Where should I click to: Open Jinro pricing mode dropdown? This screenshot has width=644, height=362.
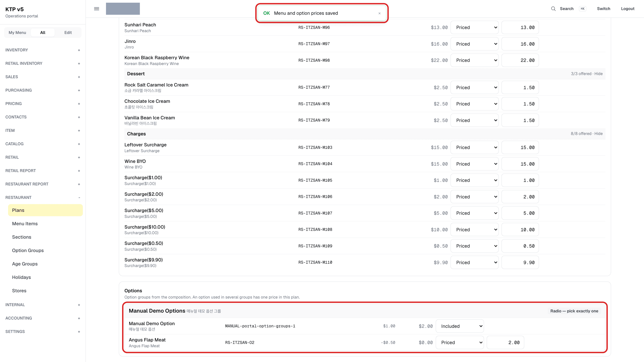click(474, 44)
